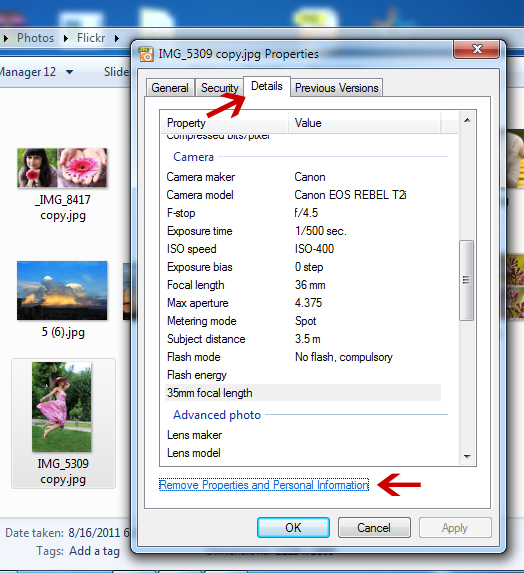The image size is (524, 573).
Task: Close the Properties dialog
Action: [476, 49]
